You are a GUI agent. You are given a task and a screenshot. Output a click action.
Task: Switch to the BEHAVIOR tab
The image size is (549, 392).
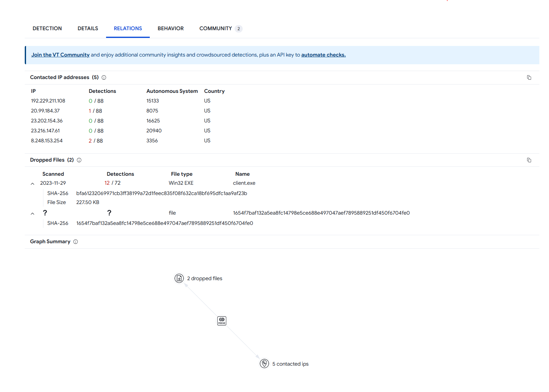point(171,29)
